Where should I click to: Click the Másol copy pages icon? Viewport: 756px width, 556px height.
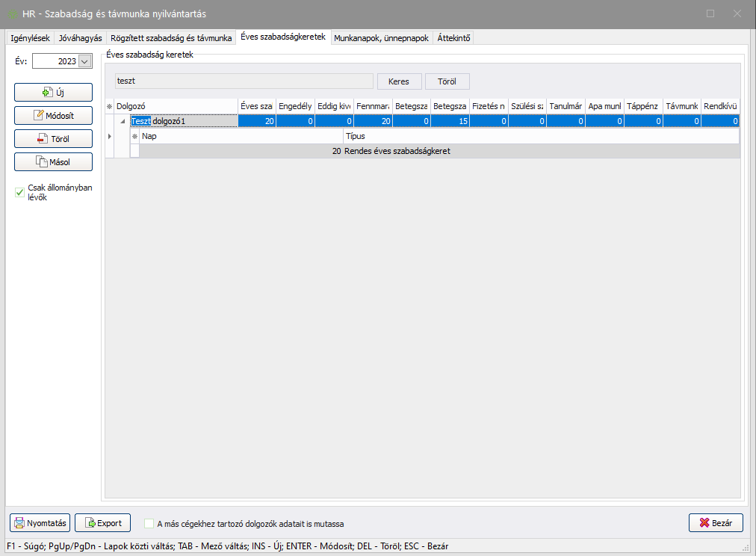tap(43, 162)
